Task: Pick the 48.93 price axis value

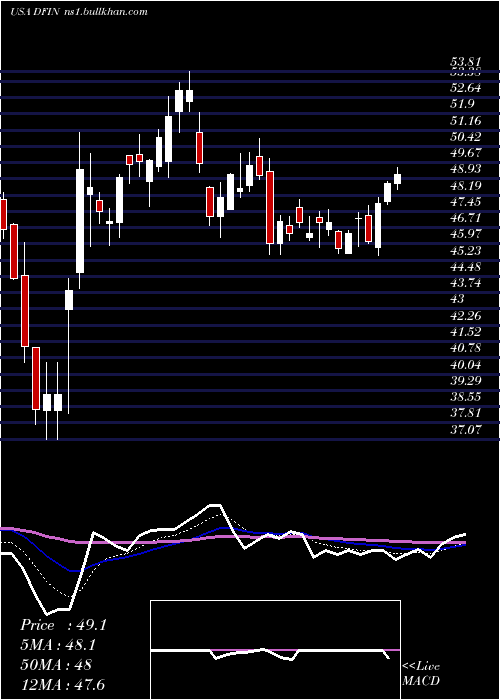Action: pyautogui.click(x=465, y=169)
